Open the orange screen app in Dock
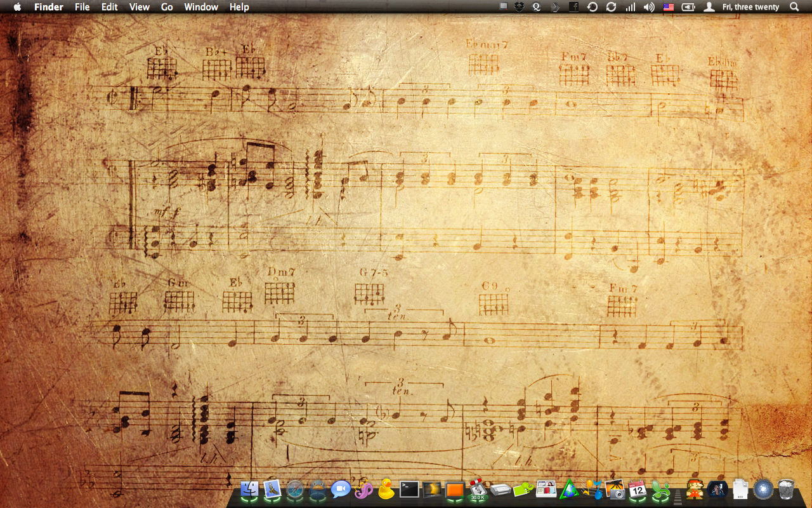Screen dimensions: 812x508 455,490
